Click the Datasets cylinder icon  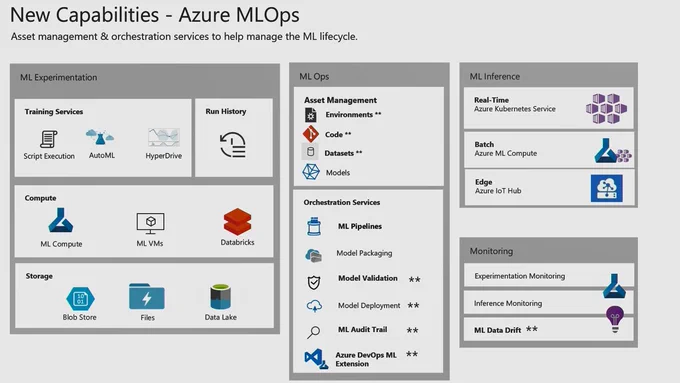pos(310,152)
